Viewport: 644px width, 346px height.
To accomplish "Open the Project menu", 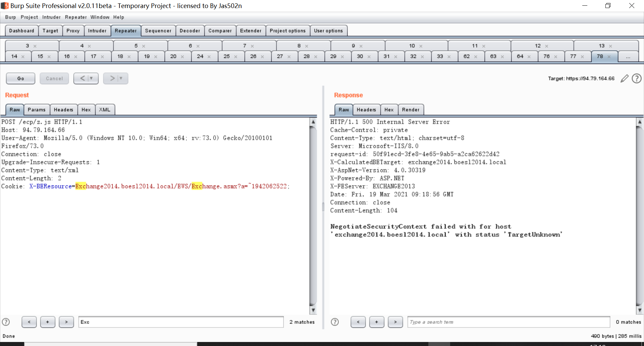I will 29,17.
